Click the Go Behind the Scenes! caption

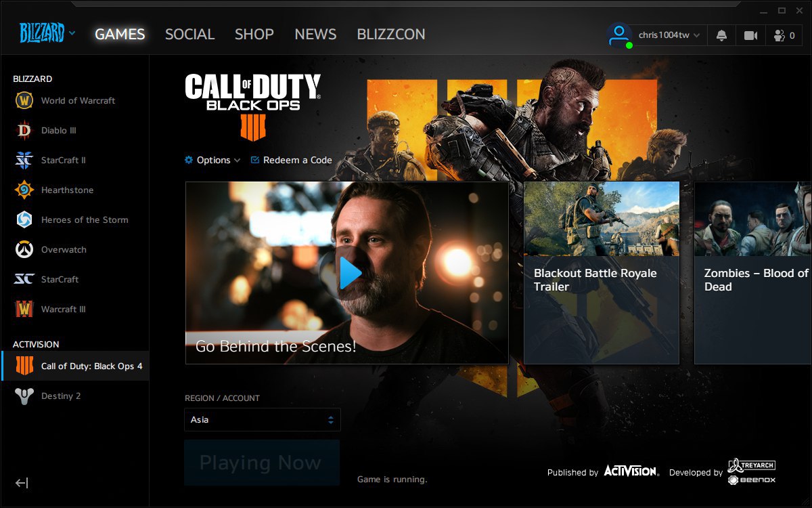(276, 346)
